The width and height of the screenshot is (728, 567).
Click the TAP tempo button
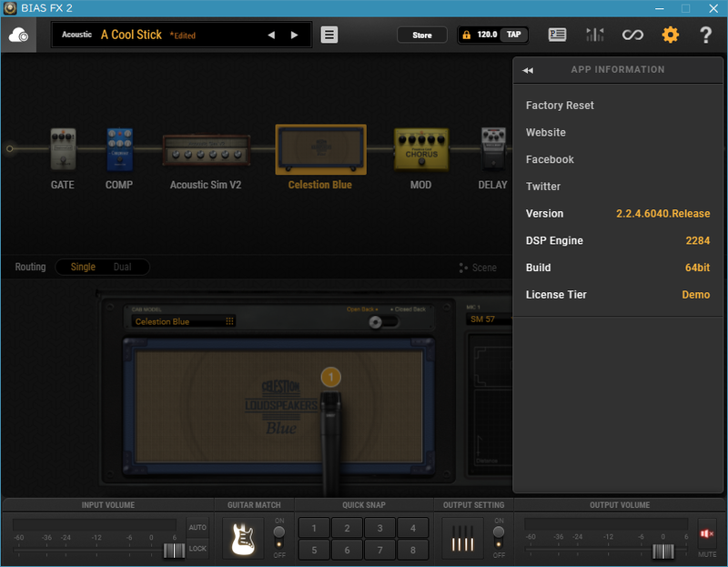[513, 35]
